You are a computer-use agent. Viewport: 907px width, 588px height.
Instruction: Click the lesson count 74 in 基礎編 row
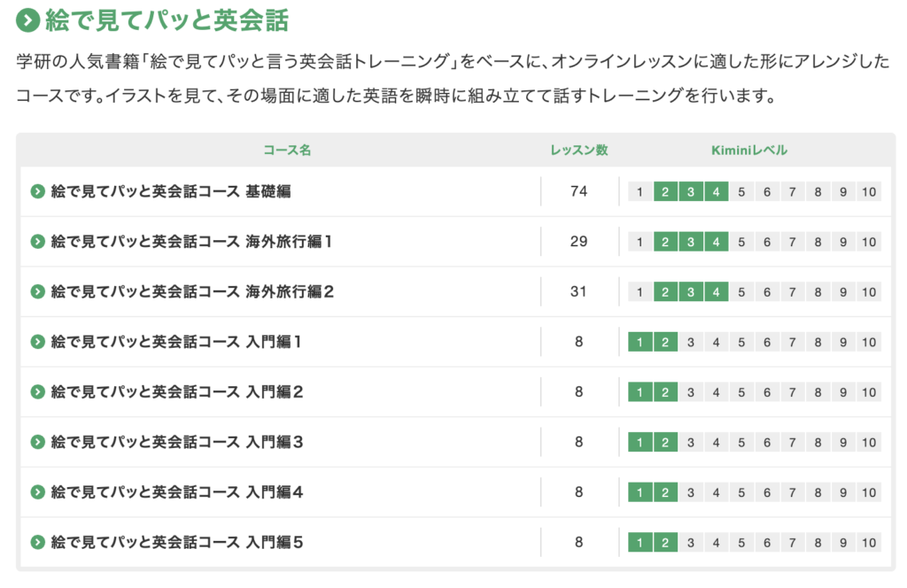coord(579,191)
